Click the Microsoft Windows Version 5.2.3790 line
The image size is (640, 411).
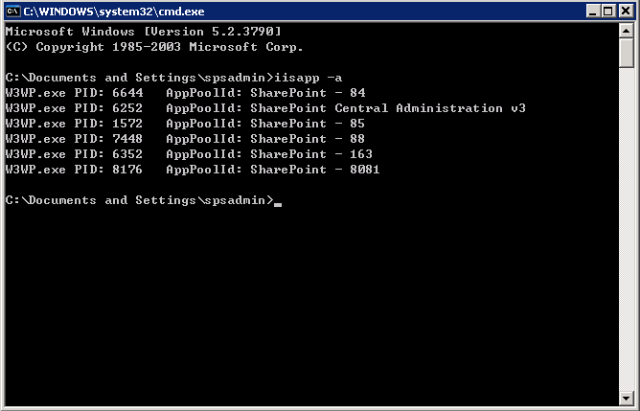pyautogui.click(x=143, y=32)
